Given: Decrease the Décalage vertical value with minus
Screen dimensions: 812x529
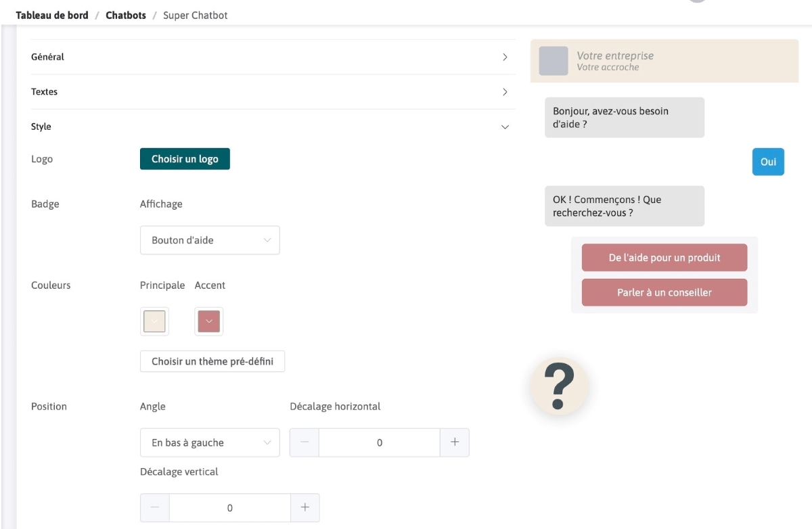Looking at the screenshot, I should pyautogui.click(x=155, y=507).
